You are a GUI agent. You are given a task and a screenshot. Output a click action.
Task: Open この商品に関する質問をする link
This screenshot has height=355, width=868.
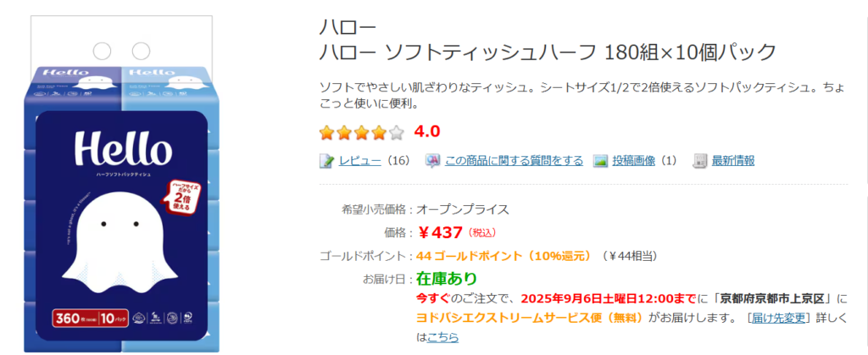click(514, 161)
